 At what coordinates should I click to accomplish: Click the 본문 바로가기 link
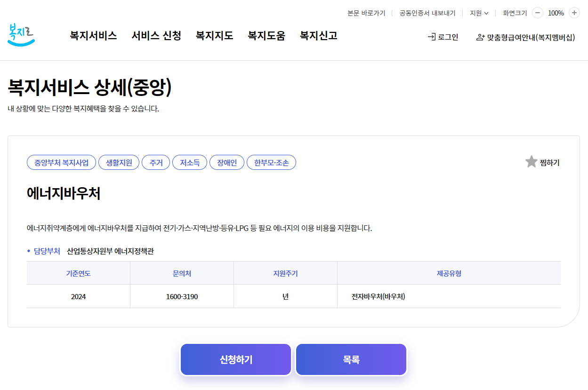click(366, 13)
